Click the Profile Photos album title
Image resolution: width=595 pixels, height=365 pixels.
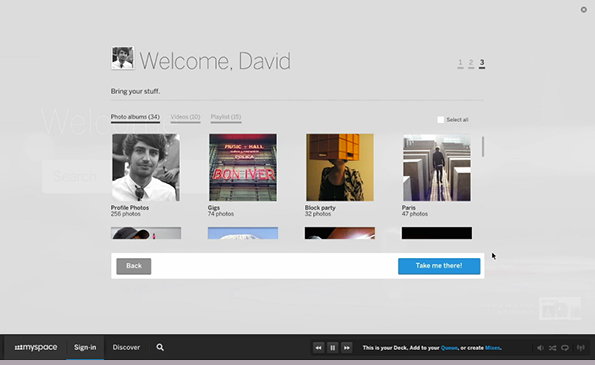130,208
